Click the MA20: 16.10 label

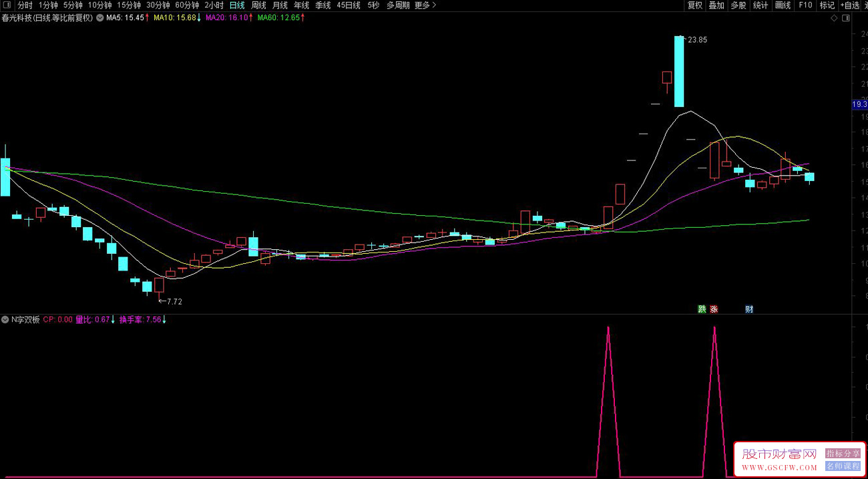click(226, 18)
